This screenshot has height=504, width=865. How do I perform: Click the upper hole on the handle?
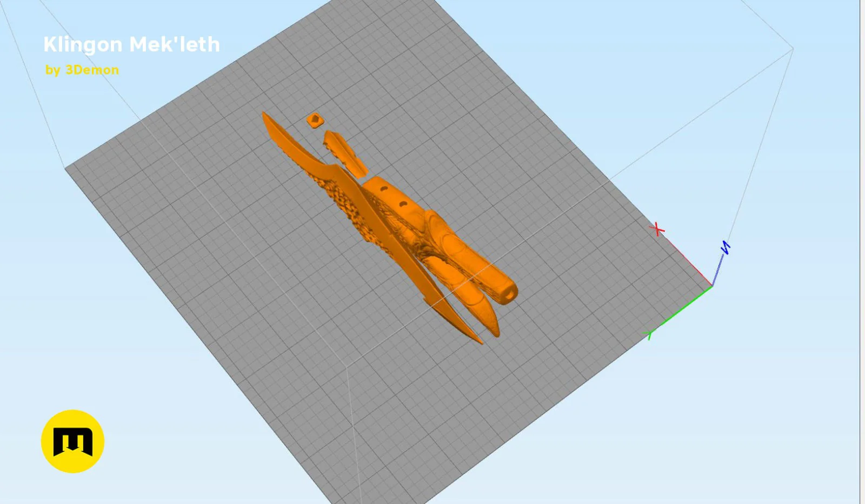point(384,189)
